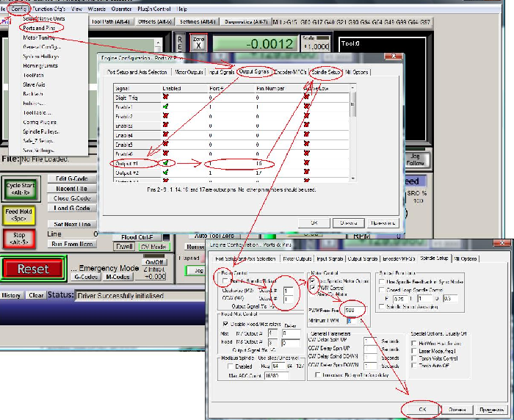The width and height of the screenshot is (514, 420).
Task: Click the Edit G-Code button
Action: [72, 178]
